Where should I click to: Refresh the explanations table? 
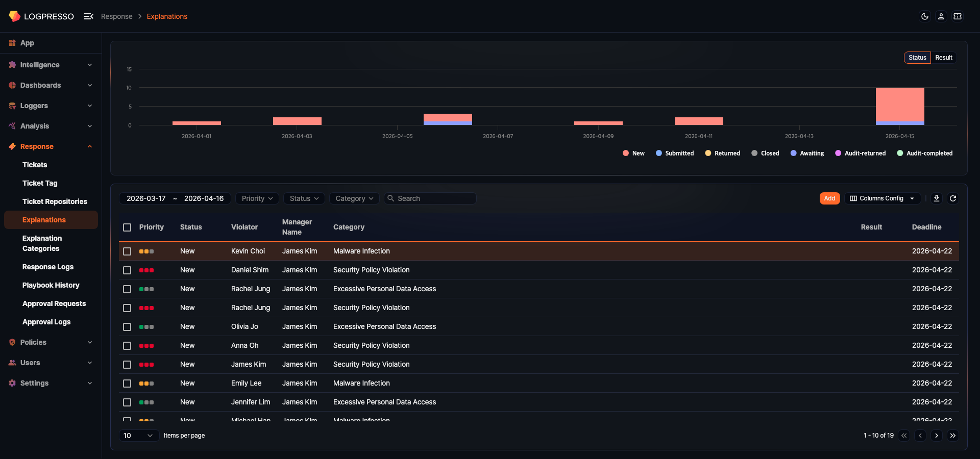click(x=952, y=198)
